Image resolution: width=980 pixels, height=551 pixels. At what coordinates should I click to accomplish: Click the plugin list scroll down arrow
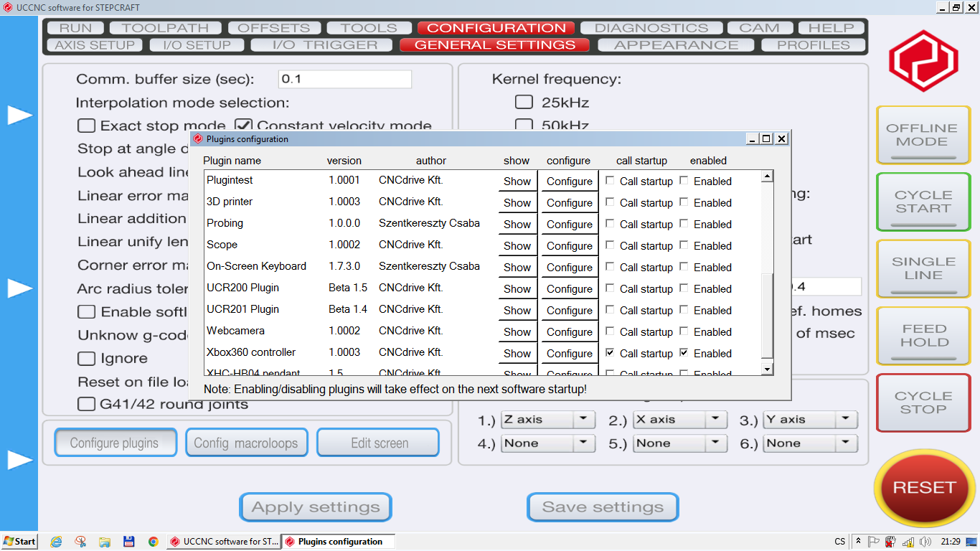767,369
